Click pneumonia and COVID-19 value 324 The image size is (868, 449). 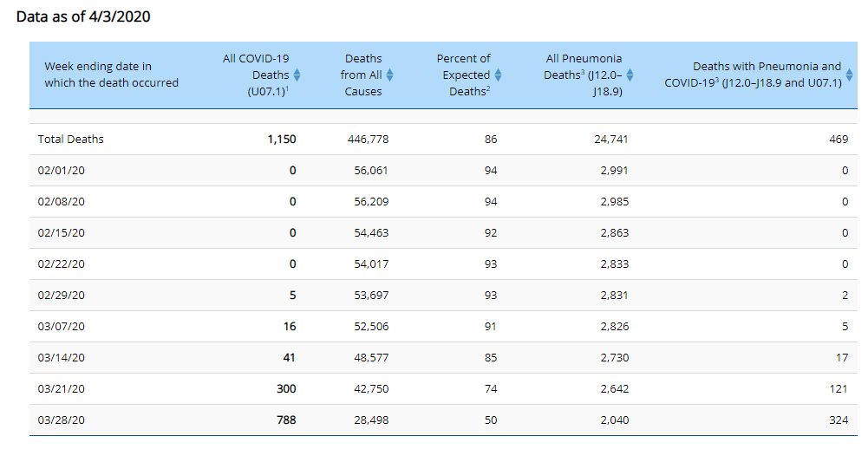pyautogui.click(x=839, y=420)
